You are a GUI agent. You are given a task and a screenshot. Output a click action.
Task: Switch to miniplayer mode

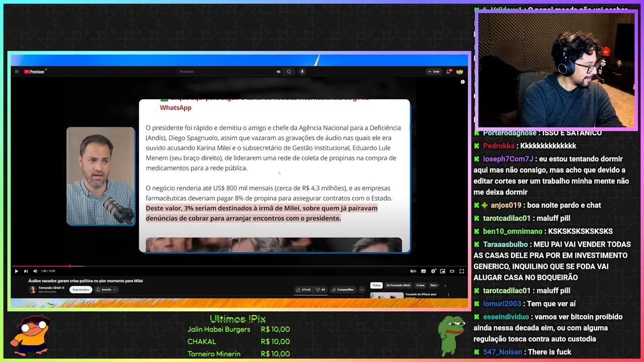pyautogui.click(x=443, y=271)
